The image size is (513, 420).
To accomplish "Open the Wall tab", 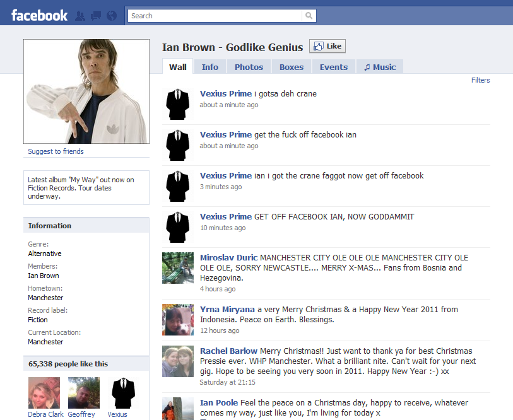I will tap(177, 66).
